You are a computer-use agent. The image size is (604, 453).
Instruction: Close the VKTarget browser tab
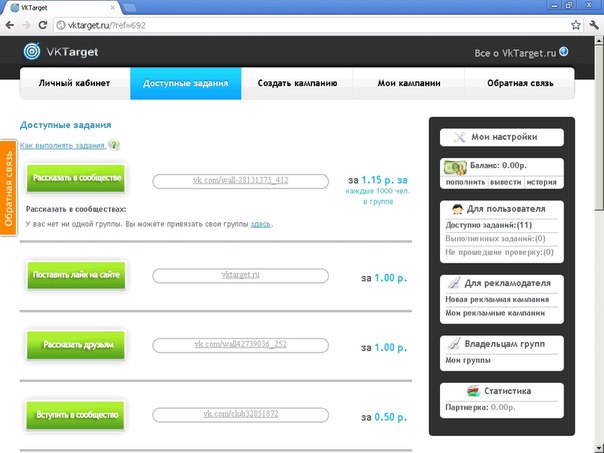pos(113,7)
